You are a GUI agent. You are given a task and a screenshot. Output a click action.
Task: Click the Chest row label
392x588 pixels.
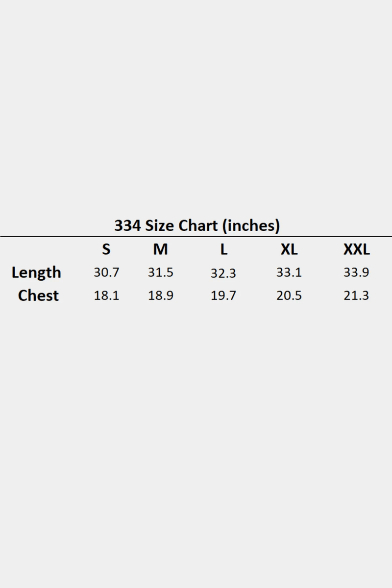tap(38, 295)
